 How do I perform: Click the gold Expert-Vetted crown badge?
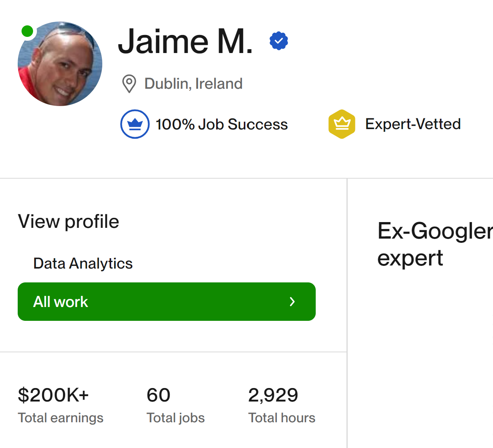coord(341,124)
